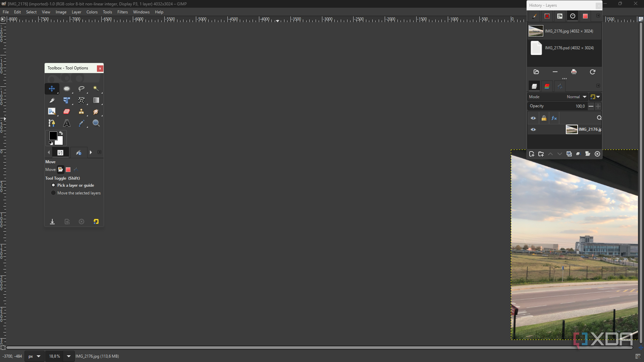Toggle visibility of the IMG_2176.jpg layer
The image size is (644, 362).
(x=533, y=129)
